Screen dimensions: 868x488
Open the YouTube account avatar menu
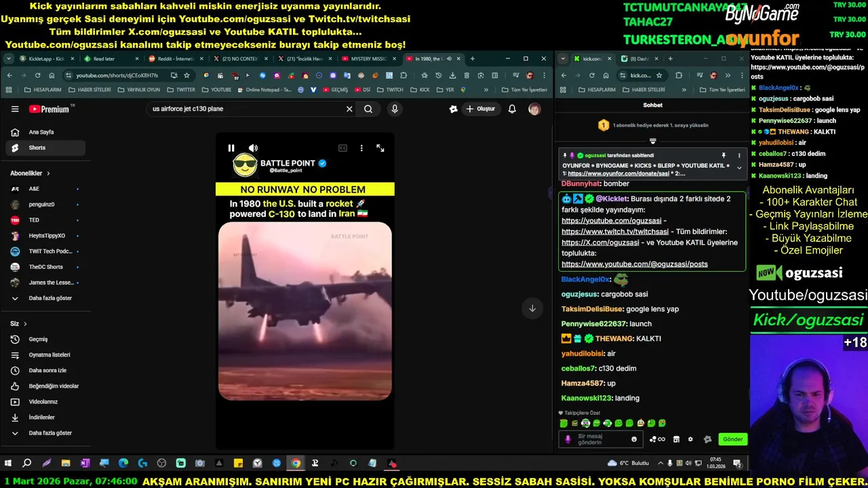[x=534, y=108]
